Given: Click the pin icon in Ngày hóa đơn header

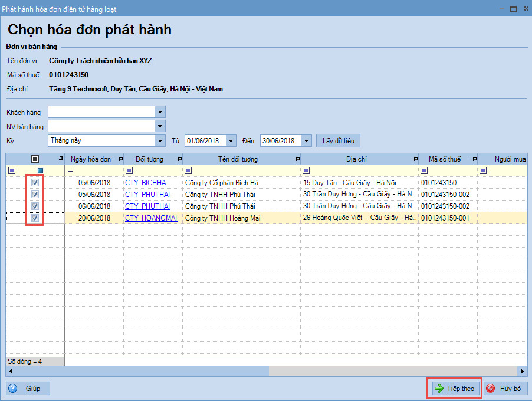Looking at the screenshot, I should coord(120,159).
